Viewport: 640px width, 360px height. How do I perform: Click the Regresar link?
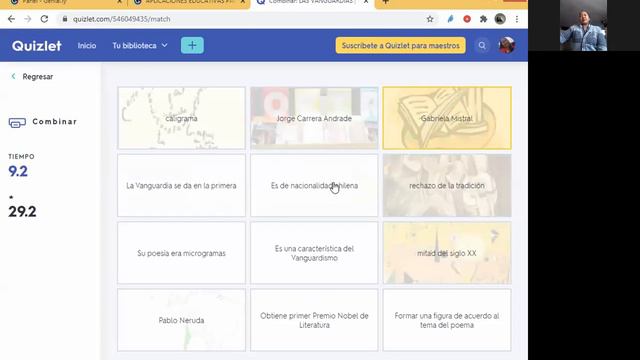click(x=38, y=77)
